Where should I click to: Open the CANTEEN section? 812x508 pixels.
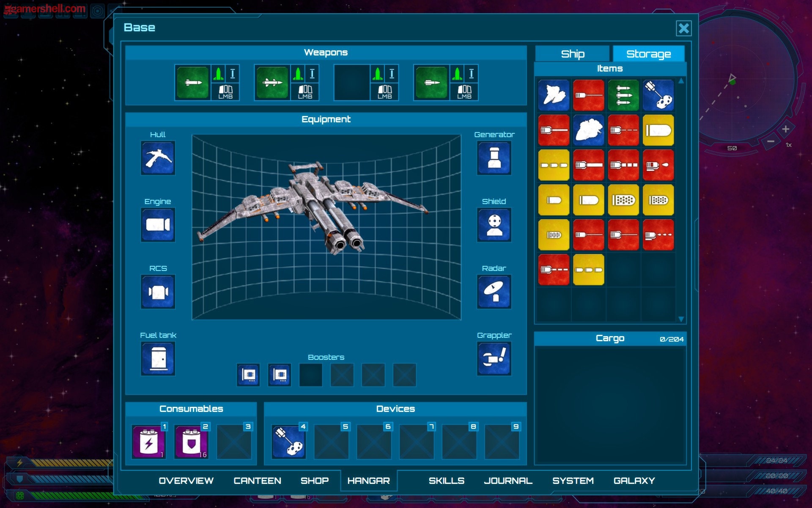(257, 480)
